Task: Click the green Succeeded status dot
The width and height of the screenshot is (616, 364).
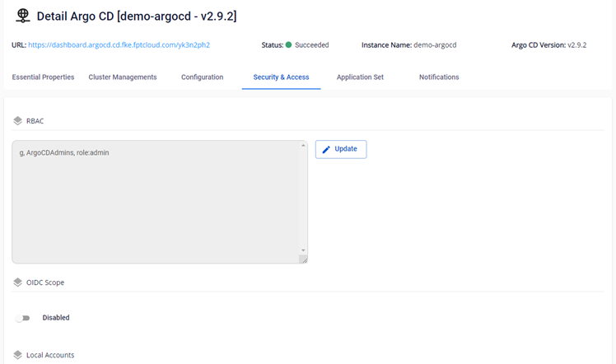Action: click(288, 45)
